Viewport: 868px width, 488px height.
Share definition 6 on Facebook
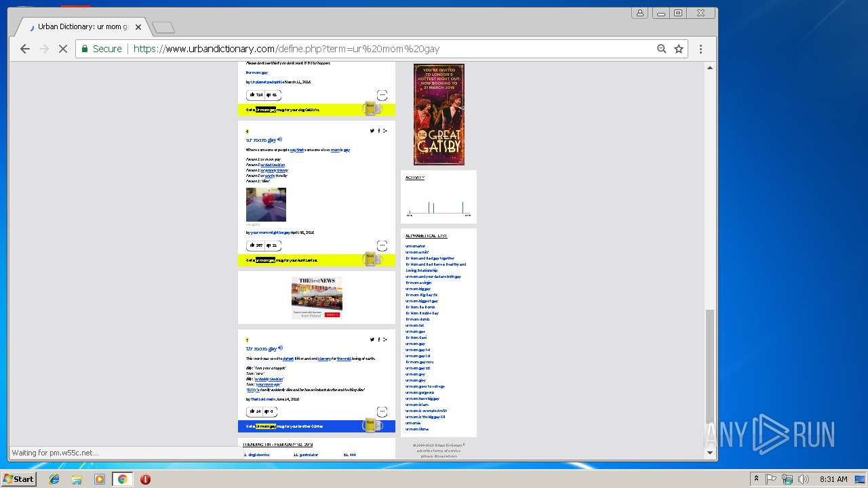[x=378, y=131]
